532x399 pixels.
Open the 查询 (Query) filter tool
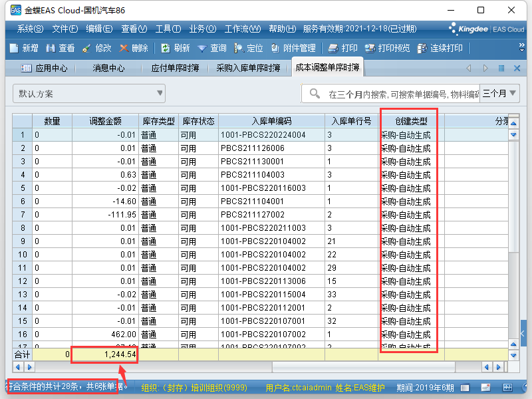pyautogui.click(x=212, y=49)
